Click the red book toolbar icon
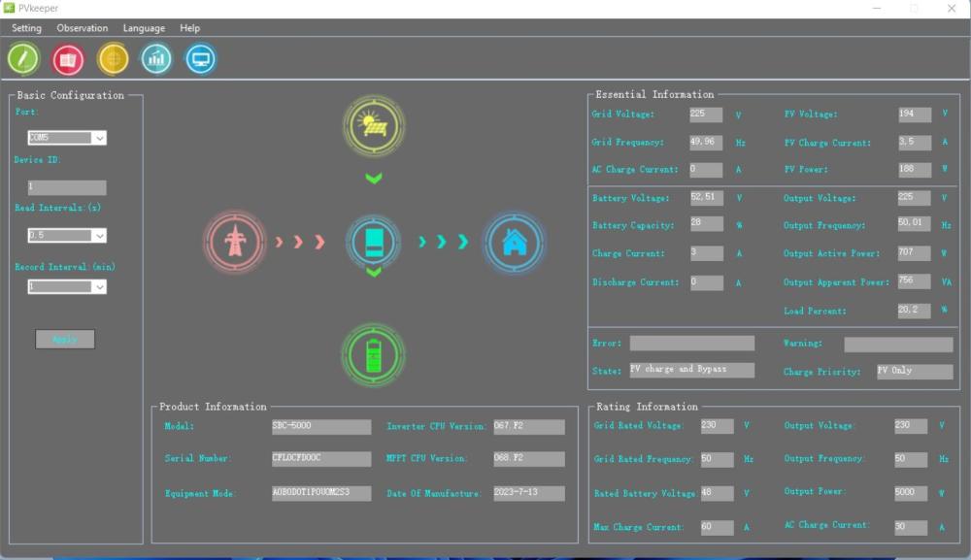This screenshot has height=560, width=971. [68, 59]
